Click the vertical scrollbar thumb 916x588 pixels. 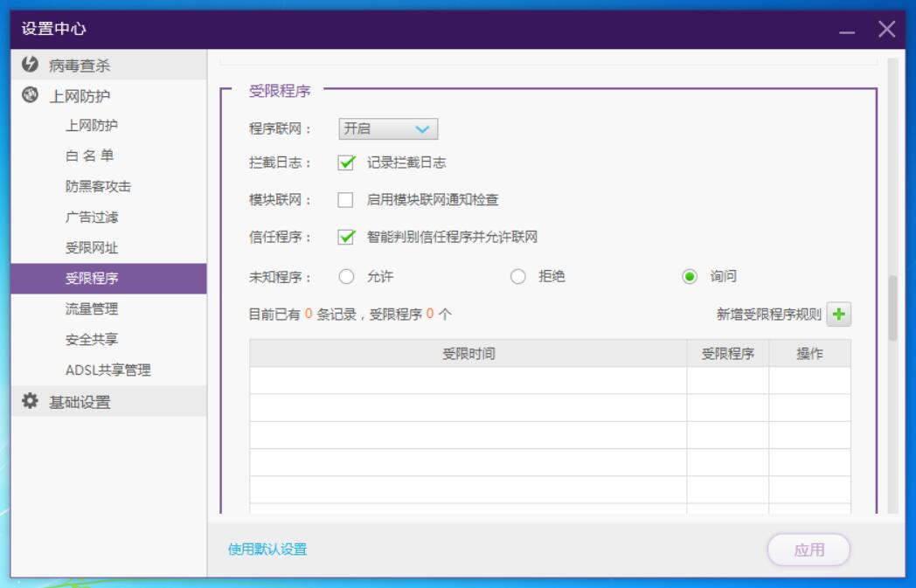[892, 308]
